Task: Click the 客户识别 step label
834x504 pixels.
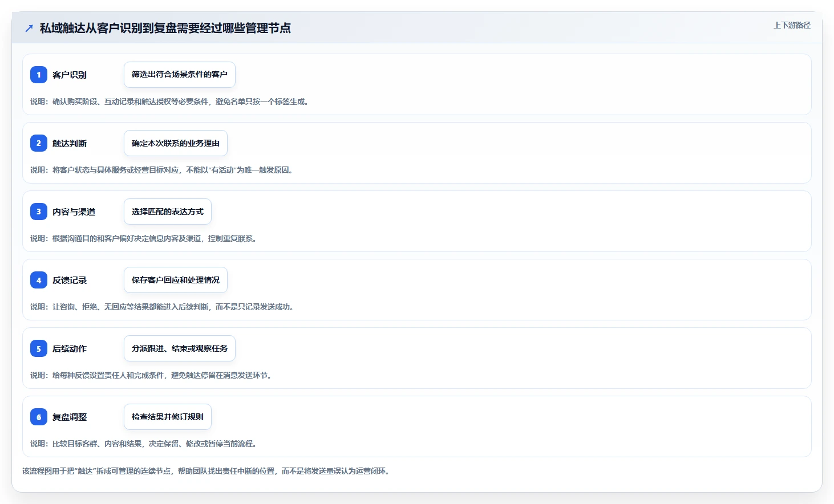Action: pos(70,75)
